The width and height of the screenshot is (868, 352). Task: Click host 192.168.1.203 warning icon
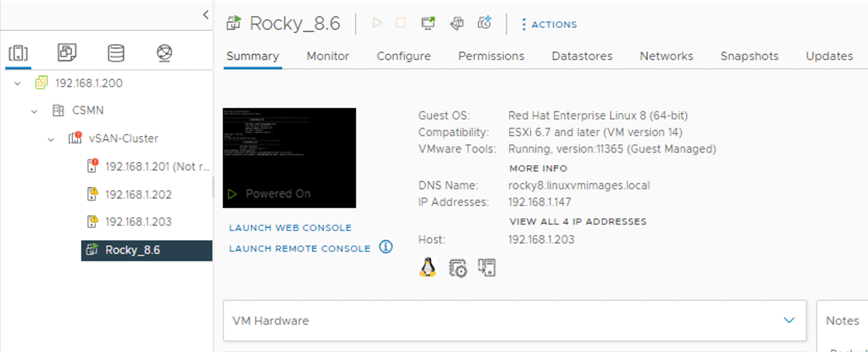(x=92, y=221)
